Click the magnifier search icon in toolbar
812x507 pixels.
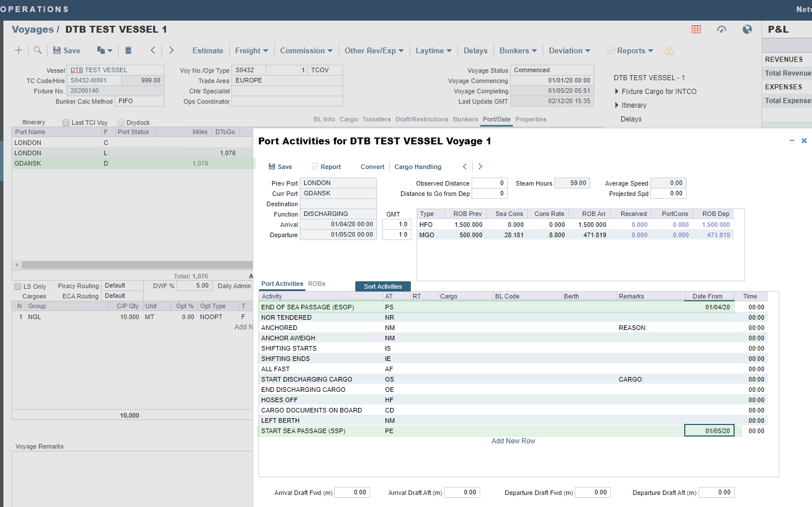pos(38,50)
